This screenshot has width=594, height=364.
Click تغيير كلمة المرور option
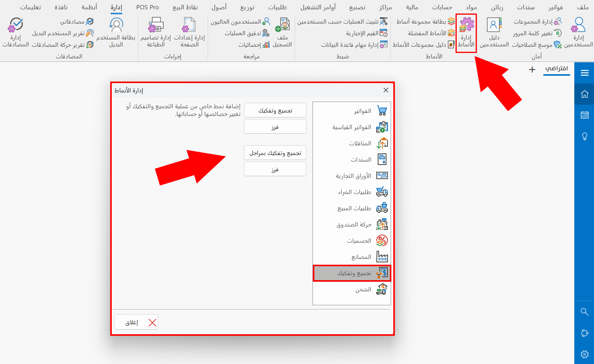point(537,33)
